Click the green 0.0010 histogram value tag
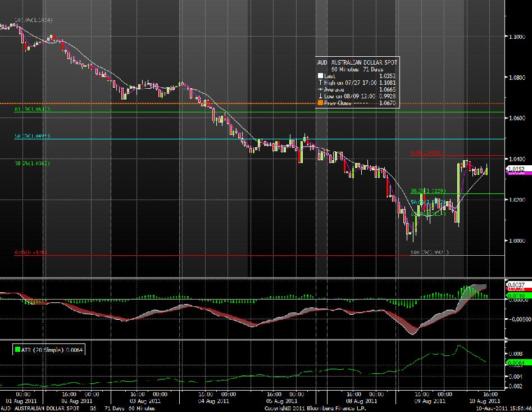The width and height of the screenshot is (532, 412). [x=516, y=295]
